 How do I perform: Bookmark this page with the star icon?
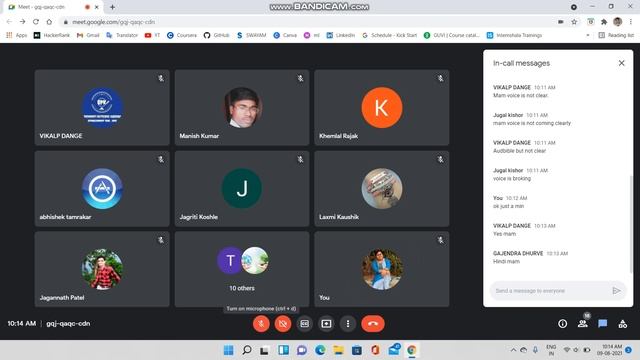pyautogui.click(x=574, y=22)
